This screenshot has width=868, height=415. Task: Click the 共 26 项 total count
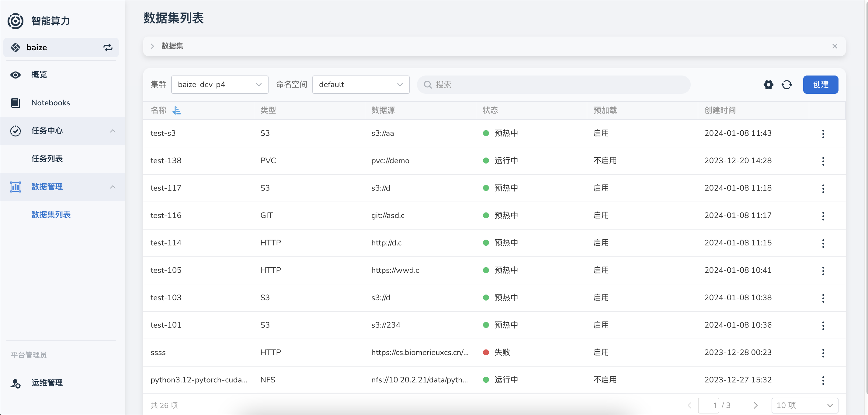(164, 406)
